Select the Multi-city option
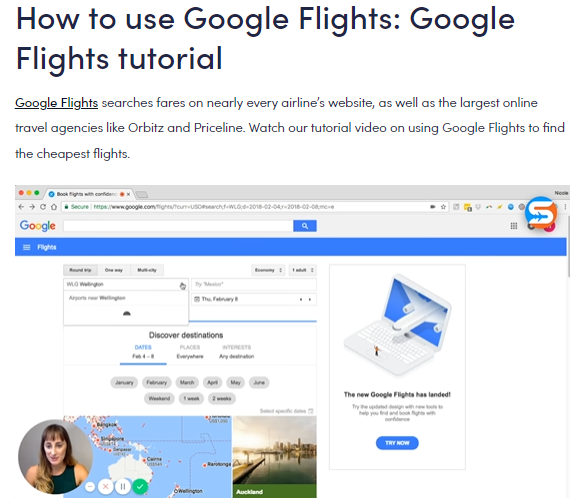This screenshot has height=501, width=570. (x=147, y=270)
